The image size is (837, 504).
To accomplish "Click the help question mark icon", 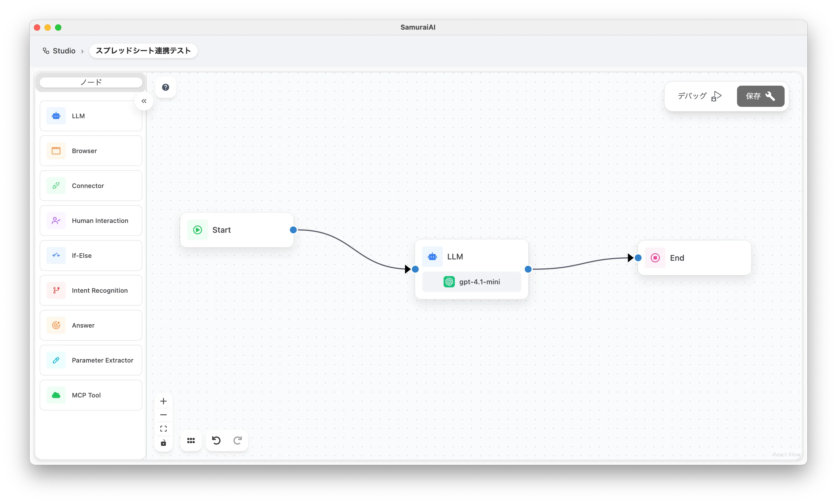I will tap(165, 87).
